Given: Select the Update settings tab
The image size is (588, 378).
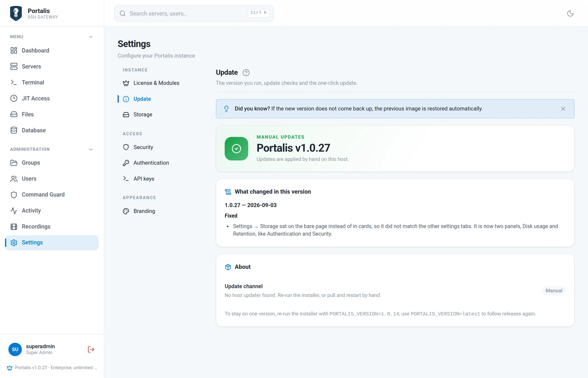Looking at the screenshot, I should pyautogui.click(x=162, y=99).
